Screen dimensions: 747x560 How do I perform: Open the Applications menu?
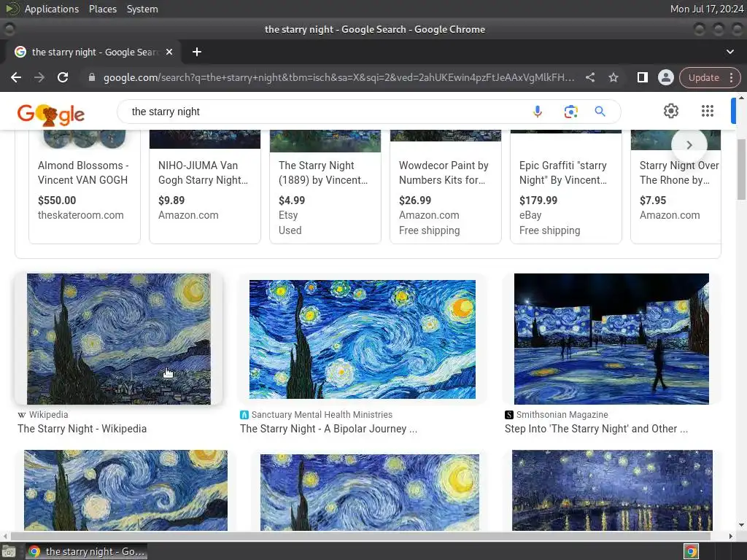tap(52, 9)
